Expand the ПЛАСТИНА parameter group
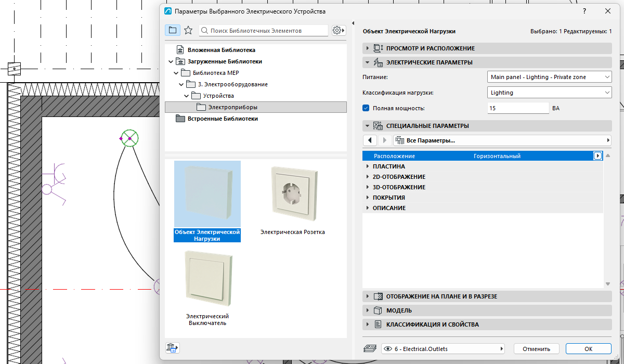The height and width of the screenshot is (364, 624). [x=368, y=166]
